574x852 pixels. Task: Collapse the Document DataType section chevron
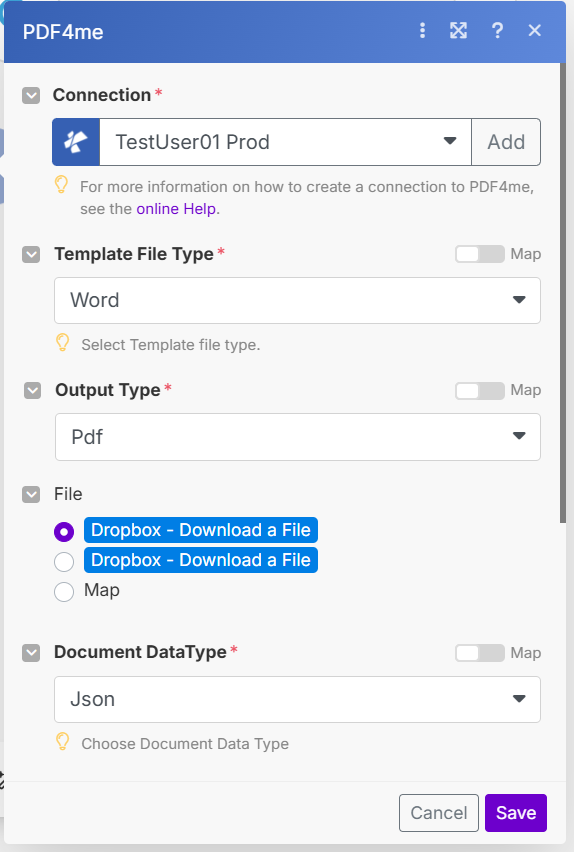(31, 653)
